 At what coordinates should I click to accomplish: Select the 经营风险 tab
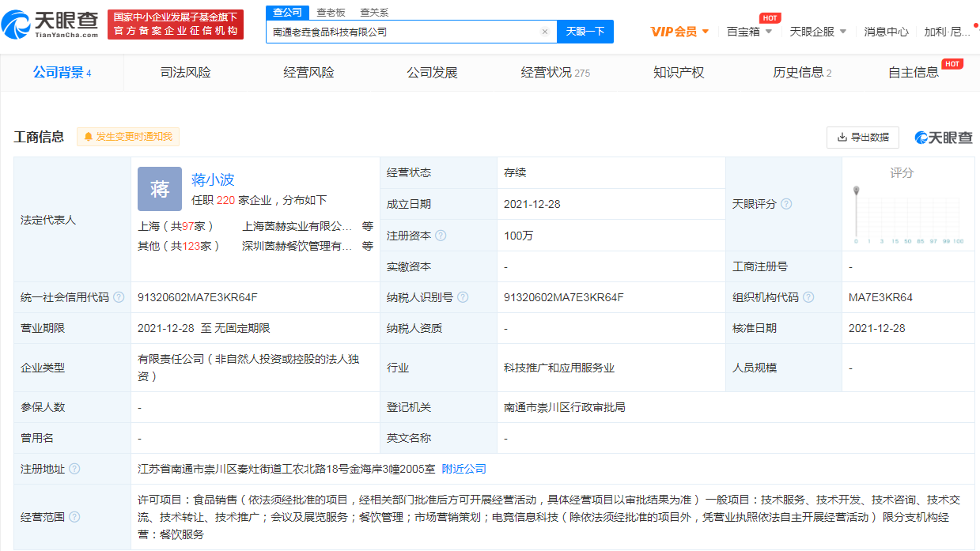pyautogui.click(x=309, y=73)
